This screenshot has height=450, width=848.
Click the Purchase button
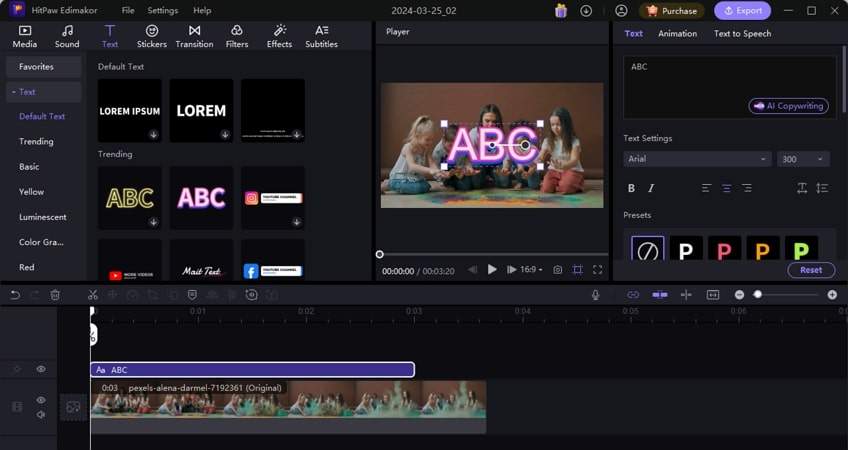(x=672, y=10)
